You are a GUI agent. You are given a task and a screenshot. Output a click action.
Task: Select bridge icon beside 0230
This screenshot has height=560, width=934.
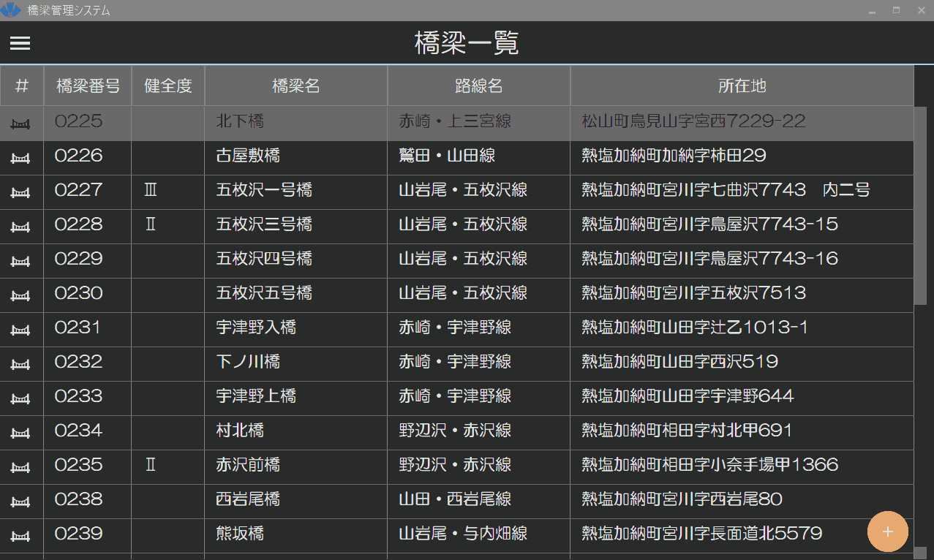21,295
